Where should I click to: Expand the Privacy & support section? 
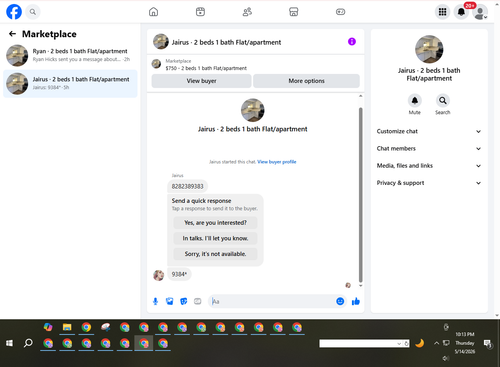(x=429, y=183)
